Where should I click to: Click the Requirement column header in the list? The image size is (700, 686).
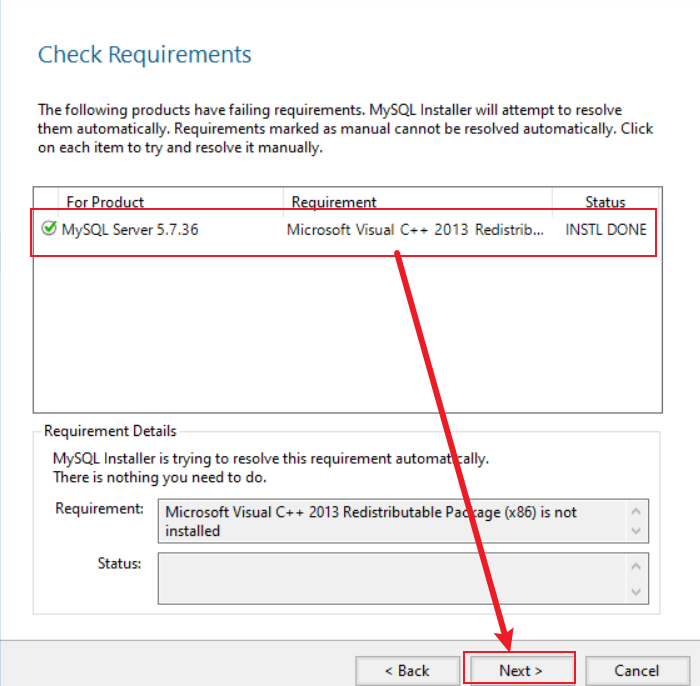pos(334,202)
